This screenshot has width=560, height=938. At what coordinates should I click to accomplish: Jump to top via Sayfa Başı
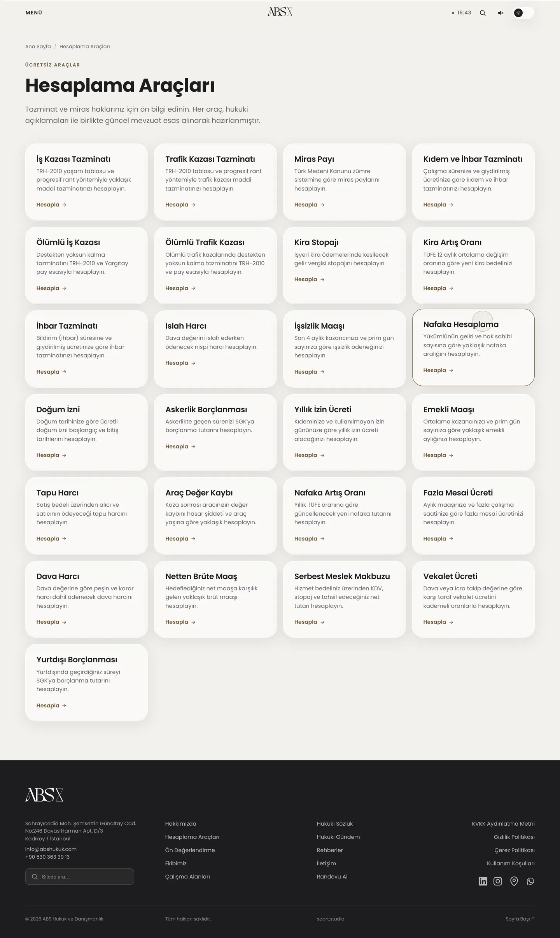[520, 919]
